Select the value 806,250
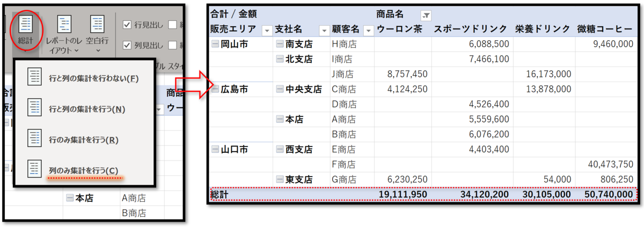The image size is (644, 227). [617, 179]
